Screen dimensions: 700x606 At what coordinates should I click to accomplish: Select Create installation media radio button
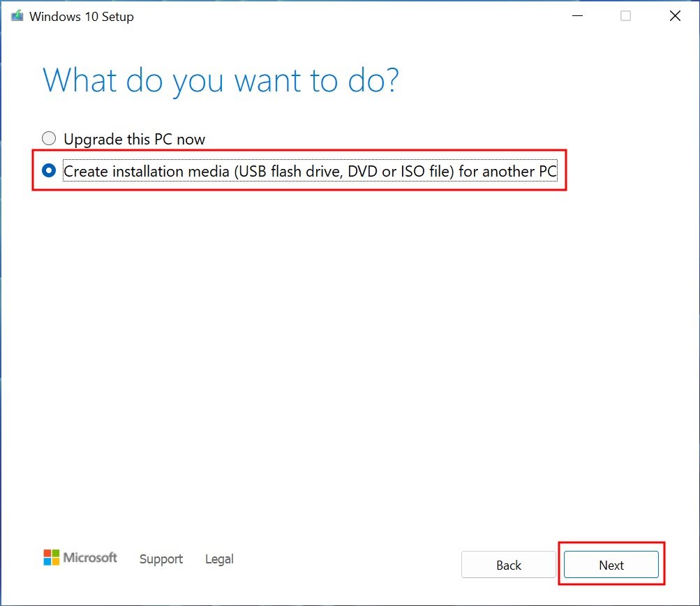tap(49, 170)
